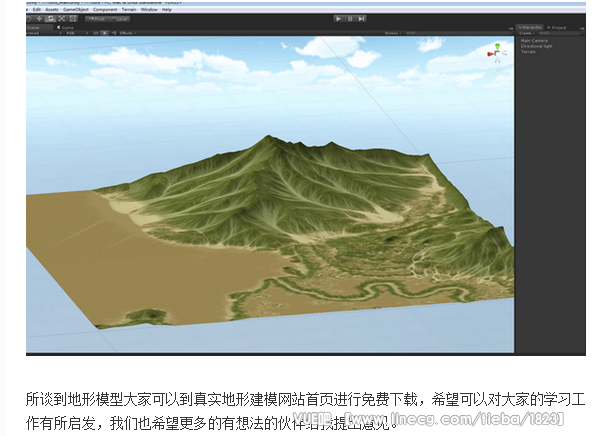592x436 pixels.
Task: Switch to the Project tab
Action: 557,28
